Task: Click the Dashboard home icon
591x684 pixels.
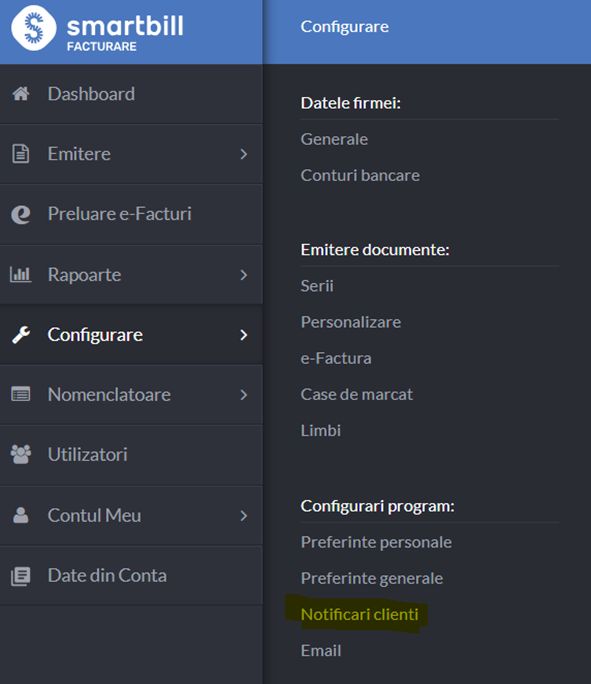Action: (20, 94)
